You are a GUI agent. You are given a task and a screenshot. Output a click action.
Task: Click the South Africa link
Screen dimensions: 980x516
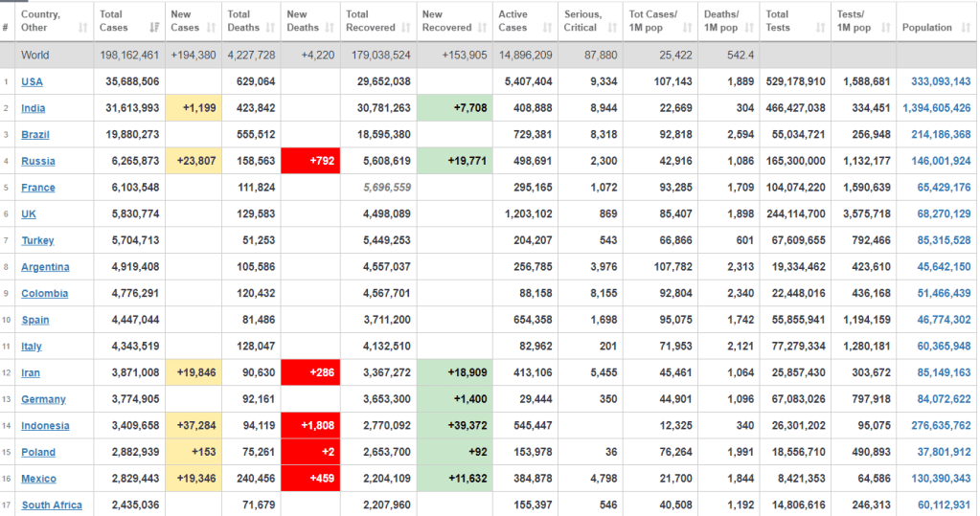(x=52, y=505)
